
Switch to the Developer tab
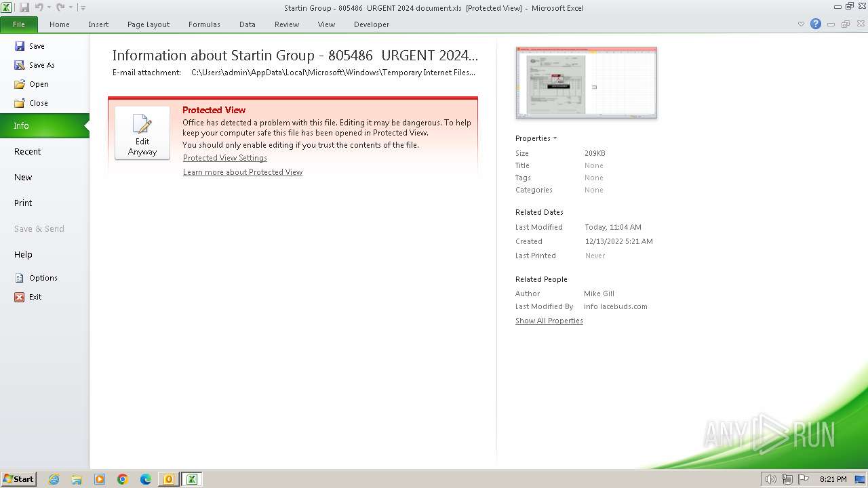(x=372, y=24)
